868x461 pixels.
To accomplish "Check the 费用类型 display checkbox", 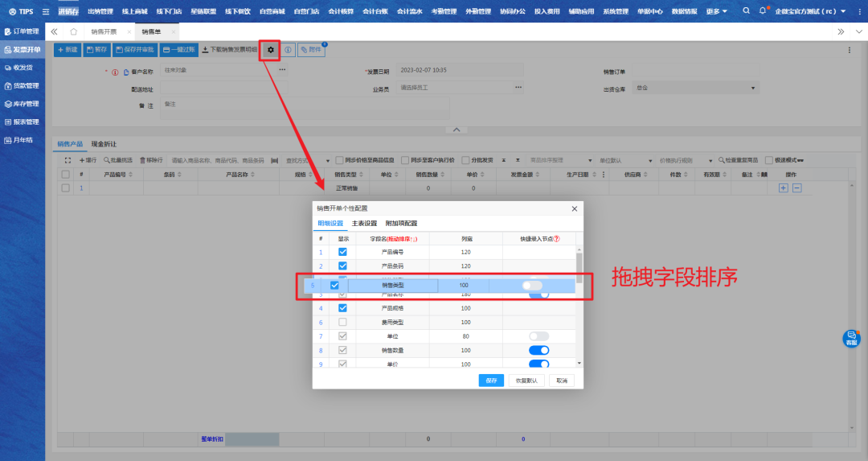I will coord(343,322).
